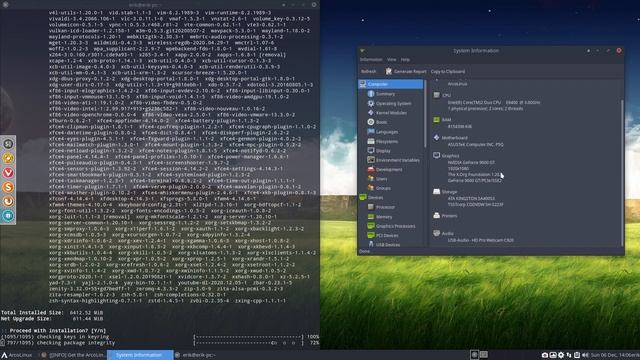Screen dimensions: 640x360
Task: Click the CPU icon in summary pane
Action: [436, 95]
